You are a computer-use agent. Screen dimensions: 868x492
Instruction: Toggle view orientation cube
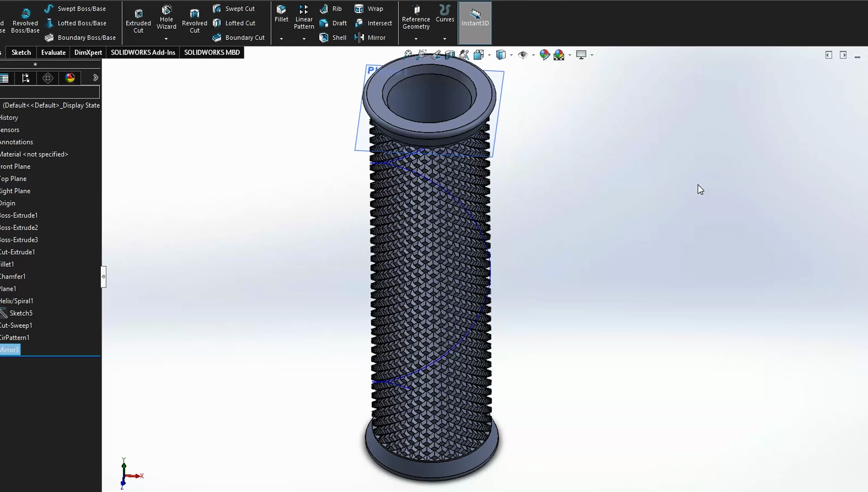479,55
